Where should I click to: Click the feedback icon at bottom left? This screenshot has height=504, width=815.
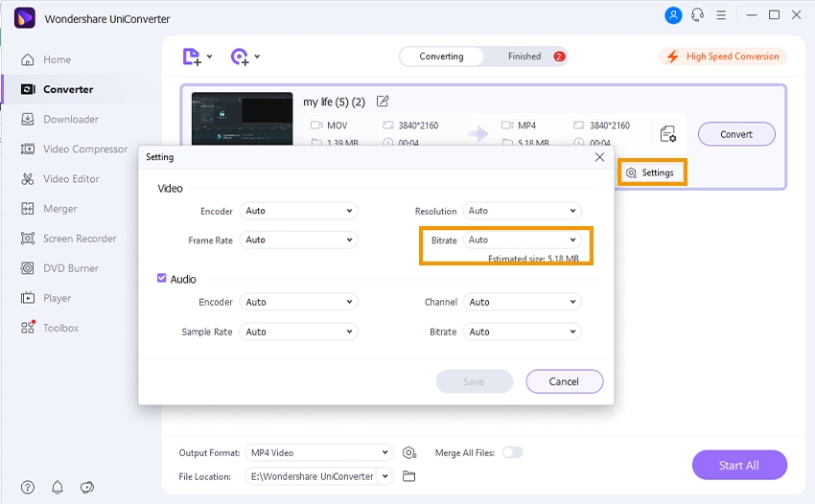(x=87, y=488)
